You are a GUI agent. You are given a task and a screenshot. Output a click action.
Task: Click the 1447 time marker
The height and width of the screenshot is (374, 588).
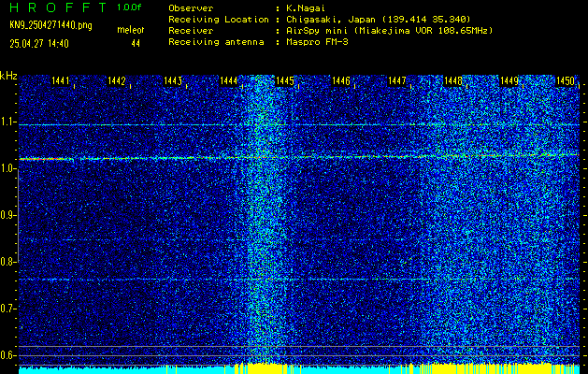point(396,80)
